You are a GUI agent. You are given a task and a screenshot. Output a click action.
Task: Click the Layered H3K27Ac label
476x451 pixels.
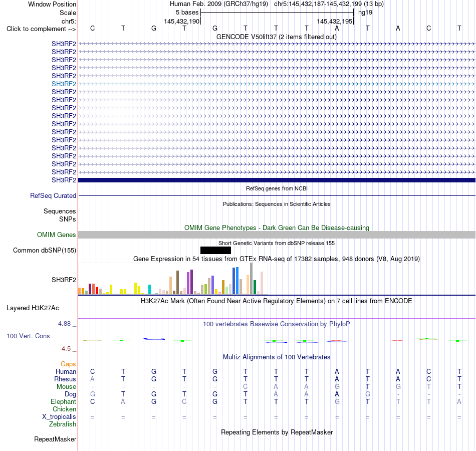[33, 308]
